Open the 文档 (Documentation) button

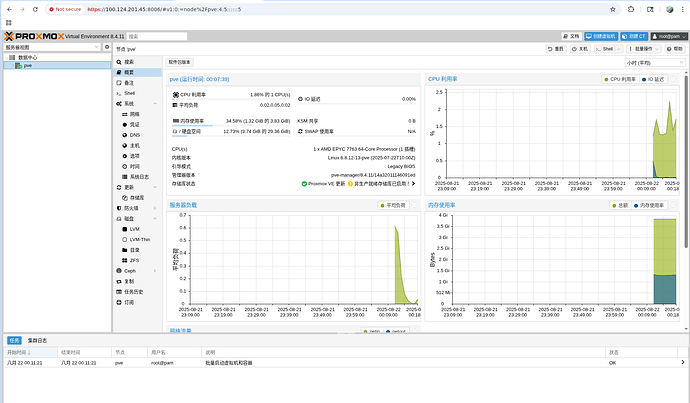pos(572,37)
